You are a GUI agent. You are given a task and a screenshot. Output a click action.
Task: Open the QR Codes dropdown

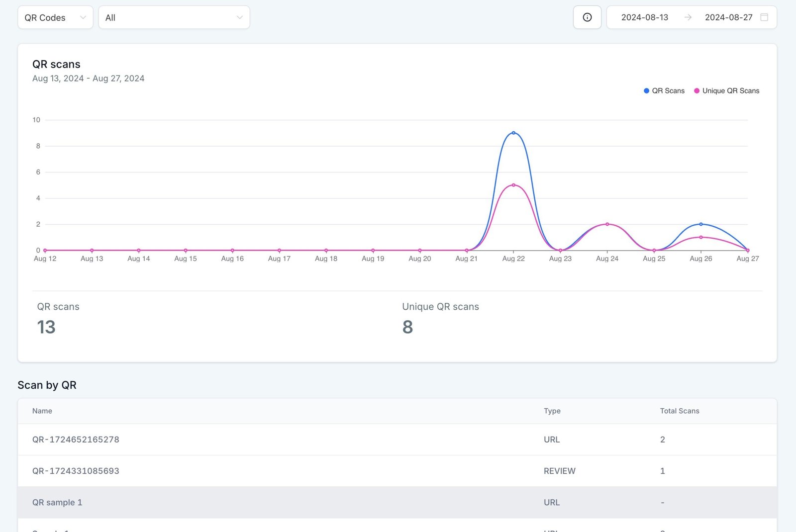[55, 17]
